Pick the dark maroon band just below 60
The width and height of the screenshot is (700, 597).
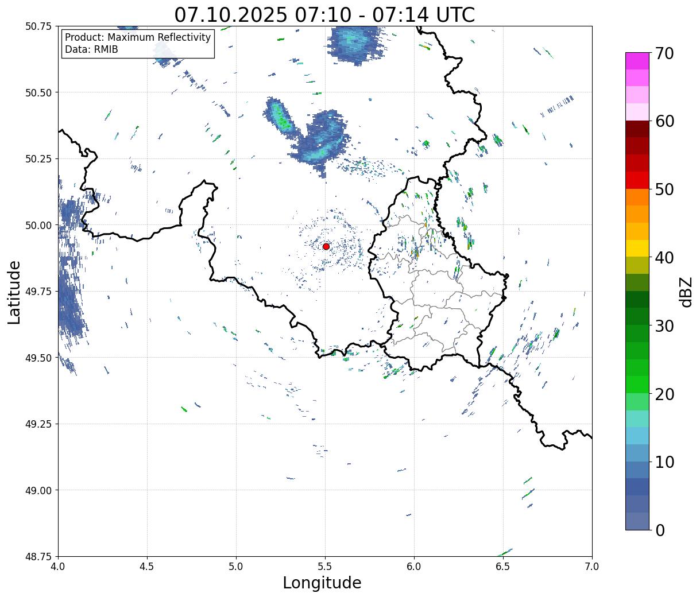tap(637, 129)
